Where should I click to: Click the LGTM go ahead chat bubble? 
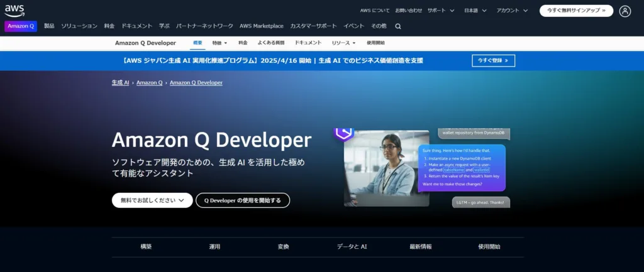tap(481, 202)
